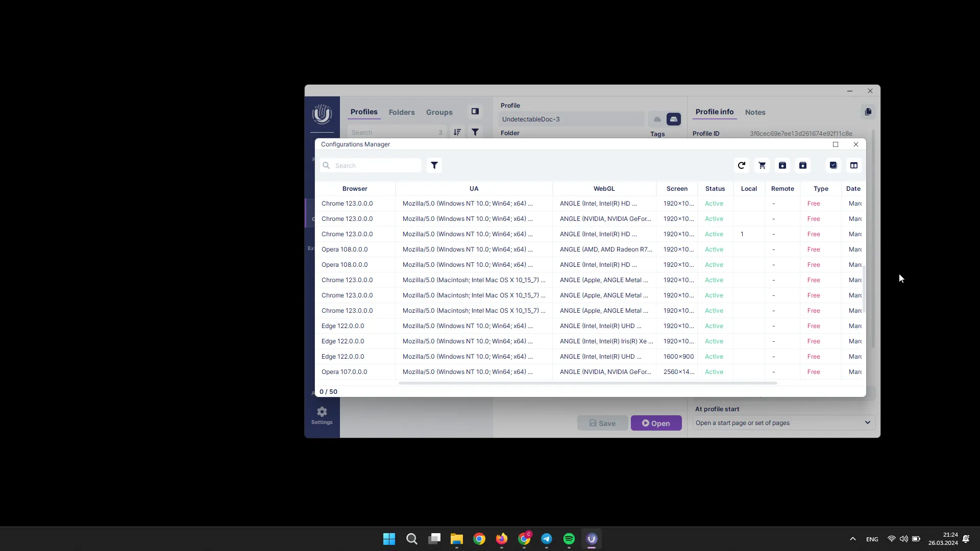
Task: Open the Notes tab
Action: pyautogui.click(x=755, y=112)
